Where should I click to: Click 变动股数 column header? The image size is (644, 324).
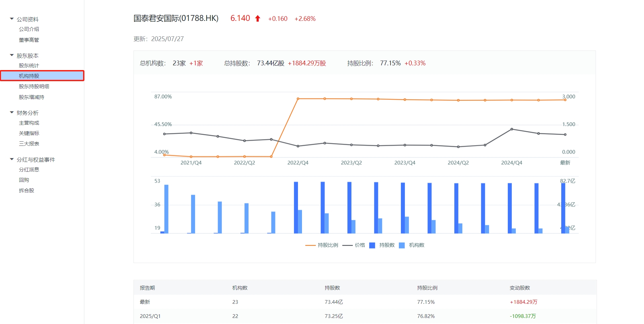(x=520, y=288)
